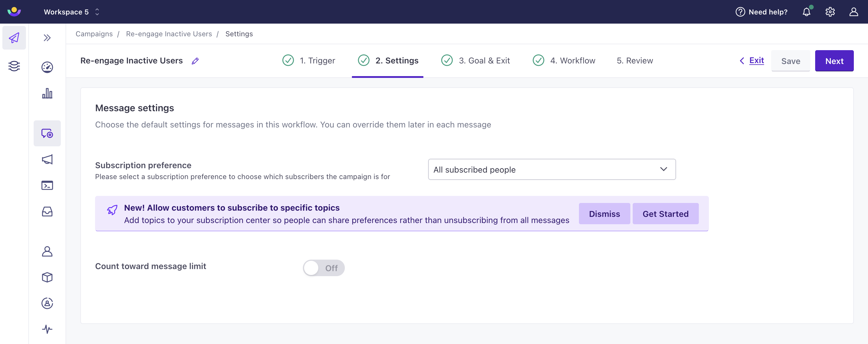This screenshot has height=344, width=868.
Task: Expand the Subscription preference dropdown
Action: (552, 169)
